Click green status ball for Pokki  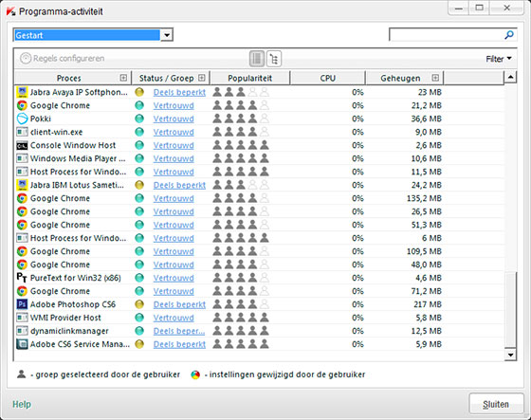tap(139, 119)
